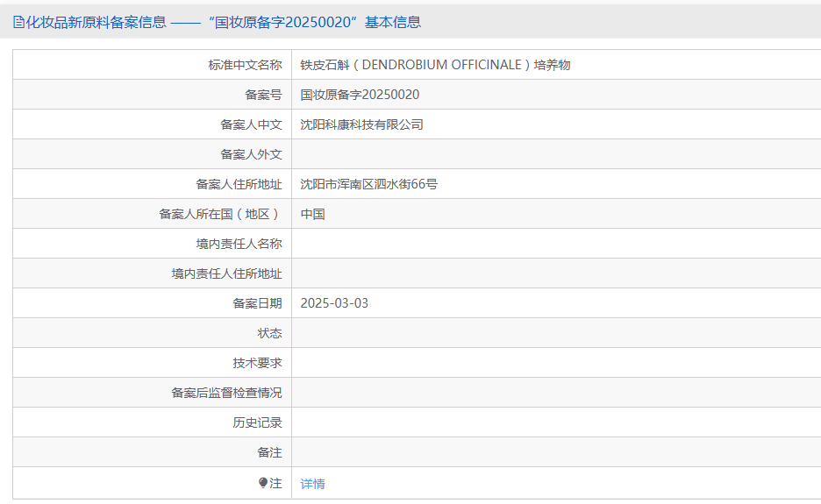
Task: Click the 技术要求 label
Action: point(257,363)
